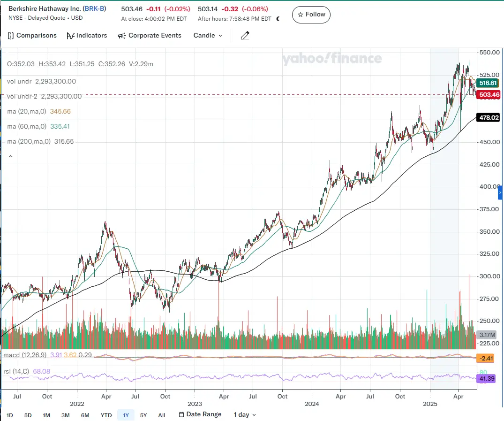Click the Berkshire Hathaway Inc. title
This screenshot has width=504, height=421.
(x=45, y=9)
